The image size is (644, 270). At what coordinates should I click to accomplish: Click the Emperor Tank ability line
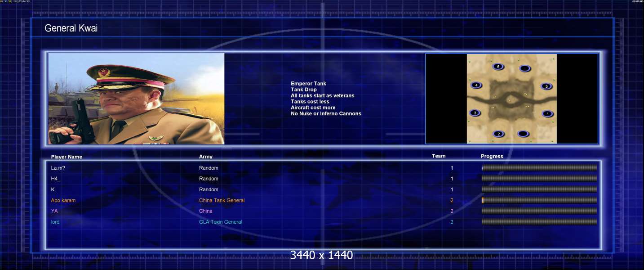click(308, 84)
